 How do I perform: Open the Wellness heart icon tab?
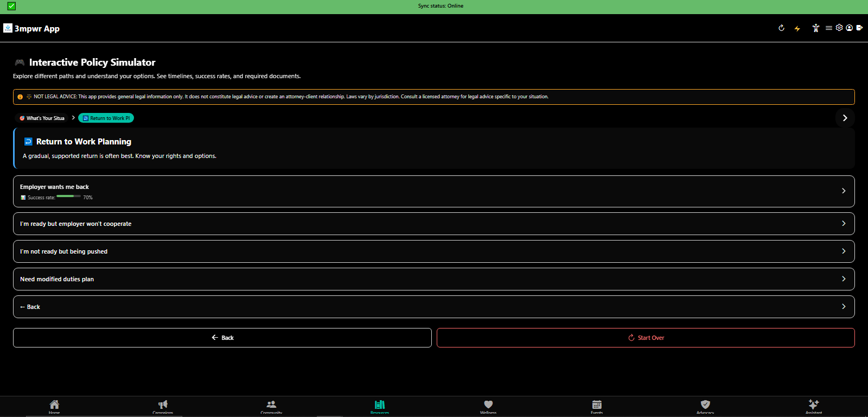488,407
